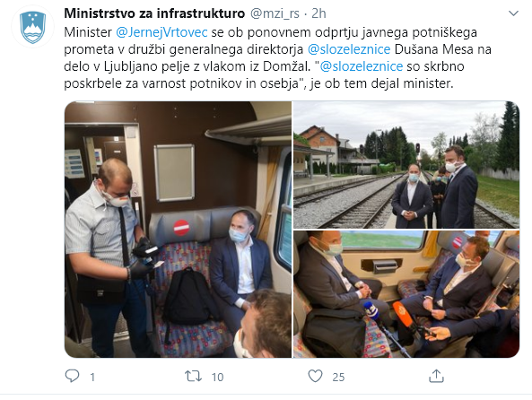The image size is (532, 400).
Task: Click the like count 25
Action: point(338,377)
